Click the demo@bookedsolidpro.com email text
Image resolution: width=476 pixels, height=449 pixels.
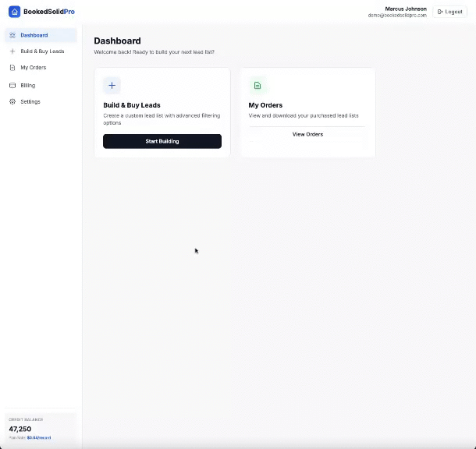point(397,15)
